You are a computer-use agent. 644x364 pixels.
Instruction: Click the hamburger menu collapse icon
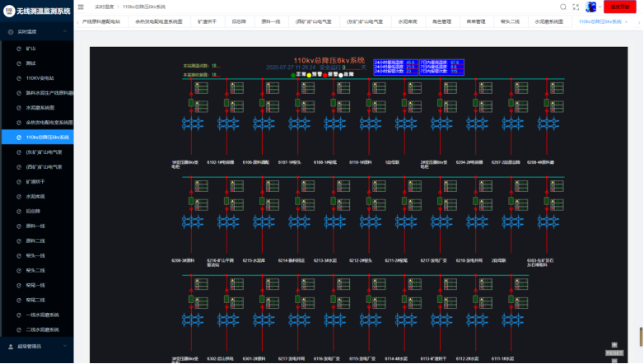coord(80,7)
